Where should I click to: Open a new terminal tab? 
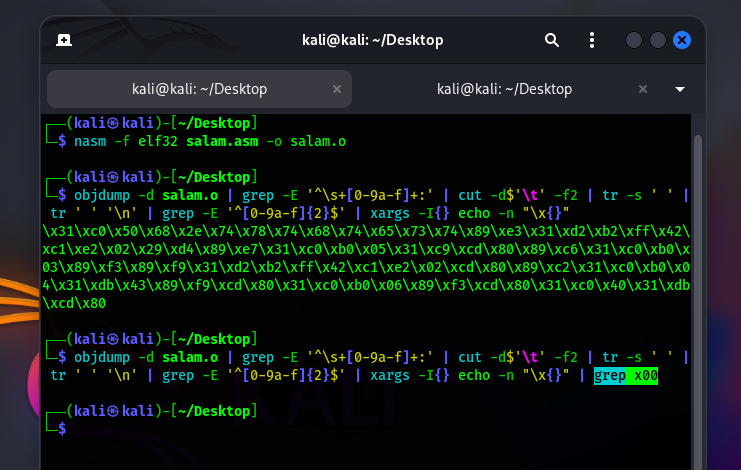pyautogui.click(x=63, y=40)
